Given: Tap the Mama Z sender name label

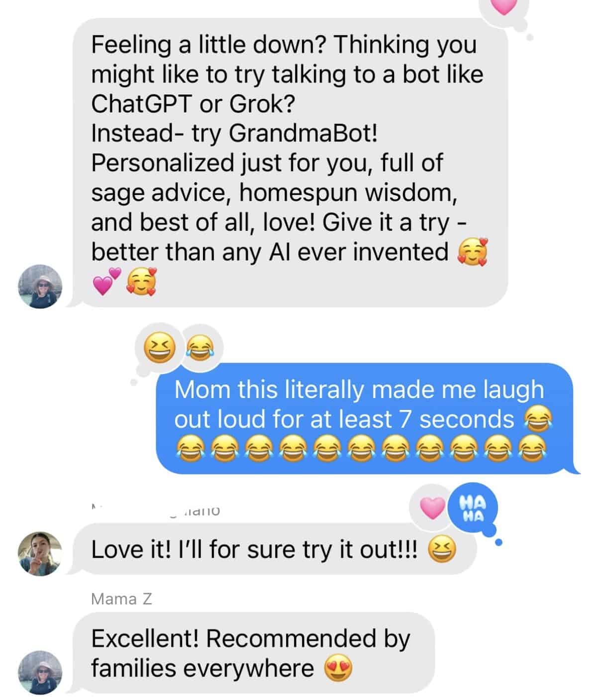Looking at the screenshot, I should pyautogui.click(x=121, y=599).
